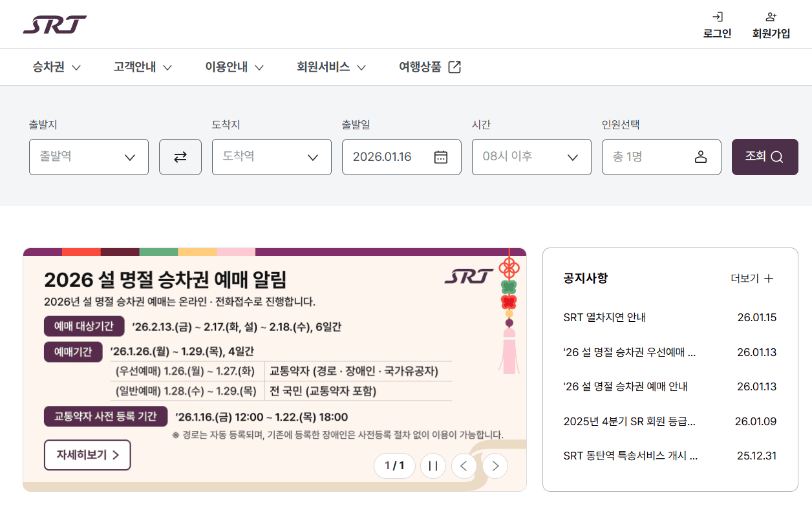This screenshot has height=506, width=812.
Task: Click the 자세히보기 button on banner
Action: click(x=87, y=455)
